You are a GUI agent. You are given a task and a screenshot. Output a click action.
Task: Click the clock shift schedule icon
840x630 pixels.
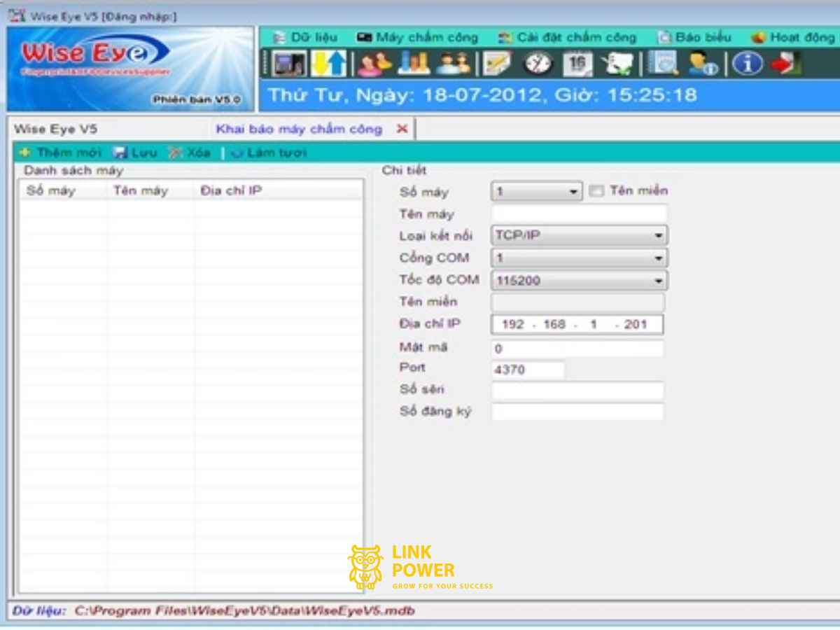[x=538, y=64]
